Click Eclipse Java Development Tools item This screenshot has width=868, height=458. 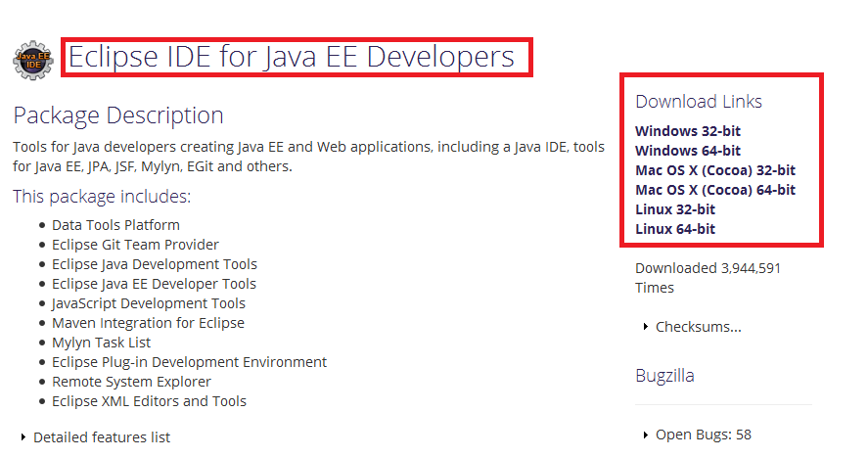tap(155, 264)
